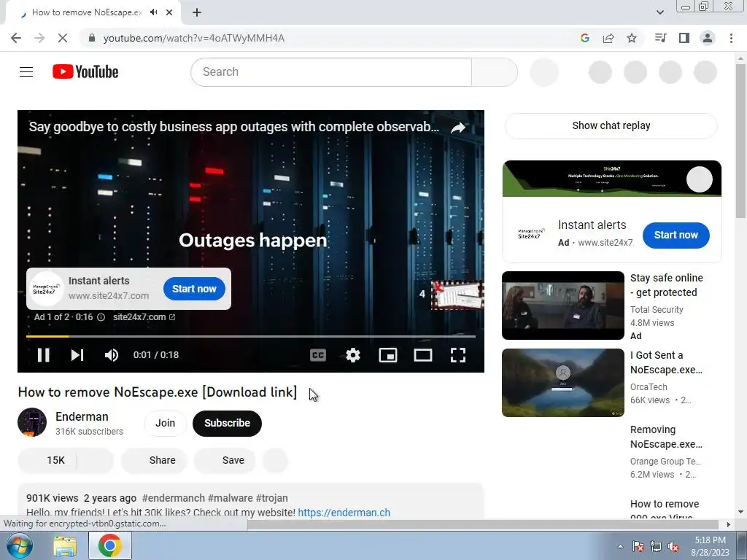
Task: Click volume tray icon
Action: click(673, 546)
